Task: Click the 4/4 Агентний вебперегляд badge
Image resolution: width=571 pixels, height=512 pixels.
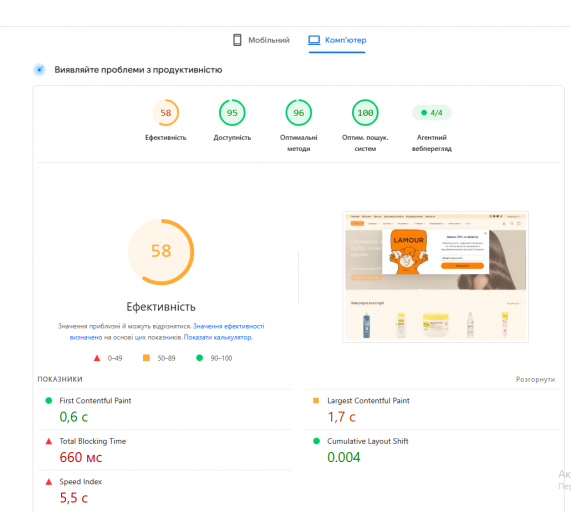Action: coord(432,113)
